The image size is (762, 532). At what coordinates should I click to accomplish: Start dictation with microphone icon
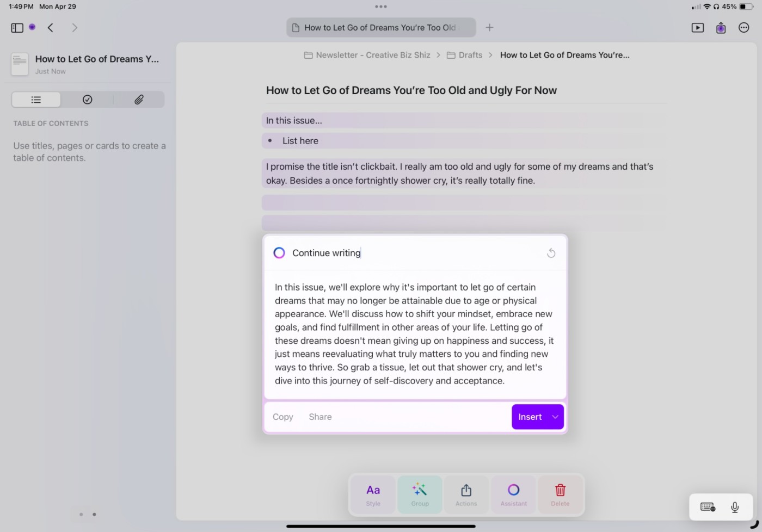(x=735, y=508)
